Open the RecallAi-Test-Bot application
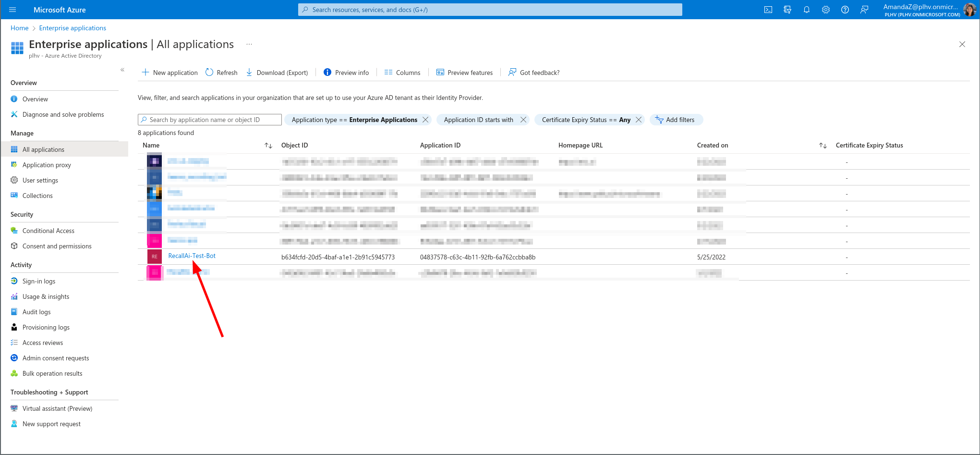Image resolution: width=980 pixels, height=455 pixels. [x=192, y=256]
